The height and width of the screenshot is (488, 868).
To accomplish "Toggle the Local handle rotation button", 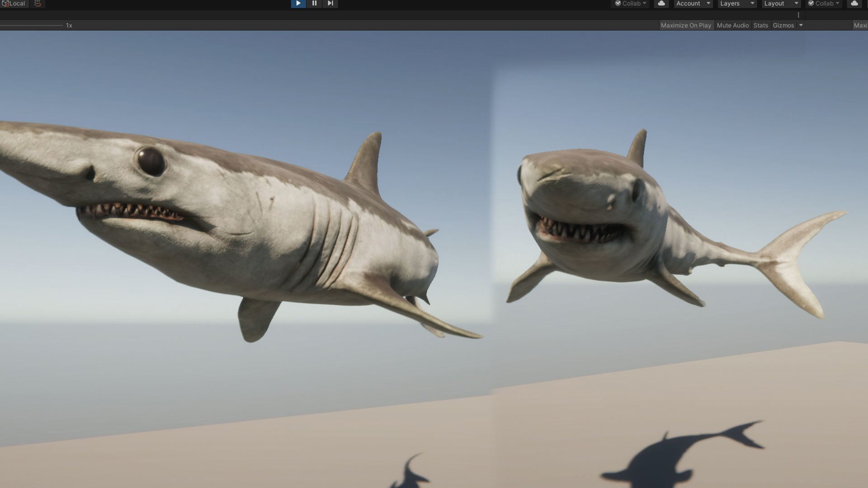I will [x=14, y=4].
